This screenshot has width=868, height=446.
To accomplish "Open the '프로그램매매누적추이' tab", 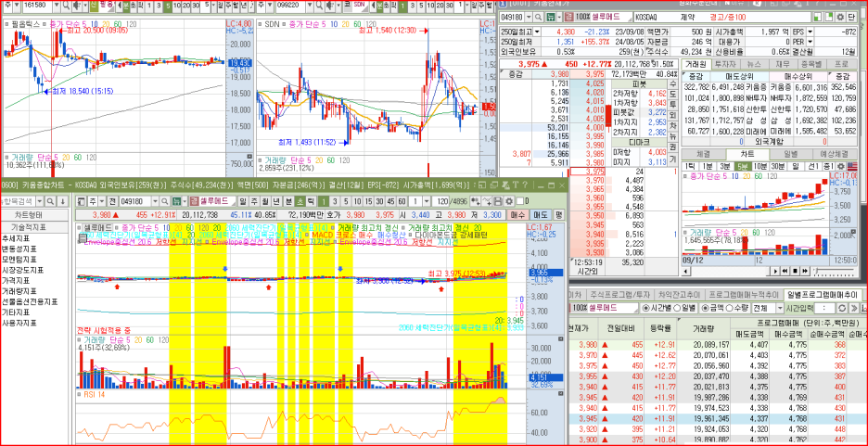I will click(744, 294).
